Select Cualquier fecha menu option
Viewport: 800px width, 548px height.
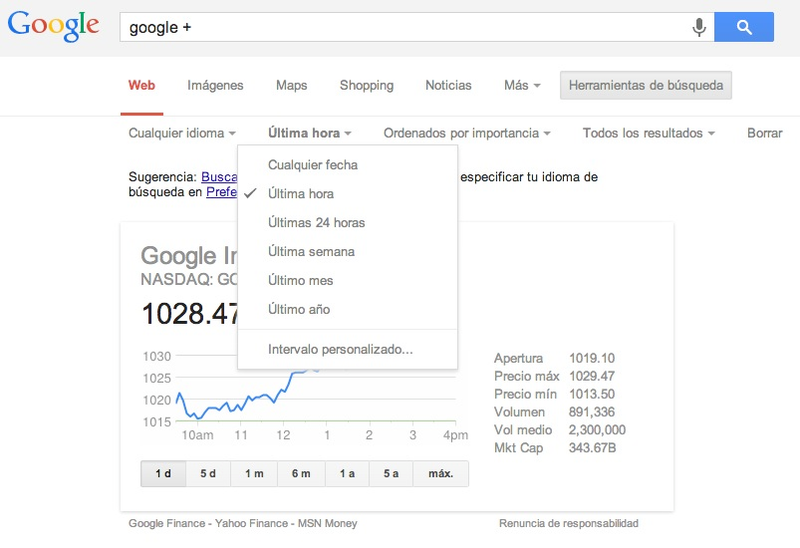pyautogui.click(x=347, y=165)
